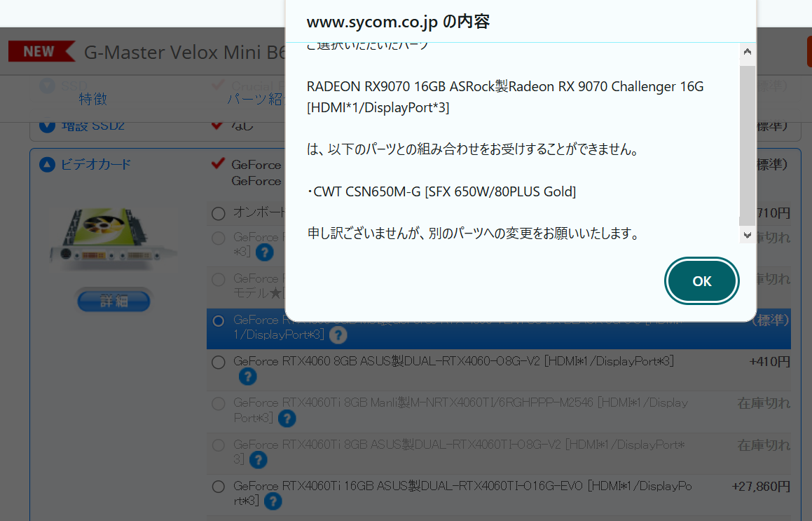Switch to the 特徴 tab
The width and height of the screenshot is (812, 521).
tap(92, 99)
